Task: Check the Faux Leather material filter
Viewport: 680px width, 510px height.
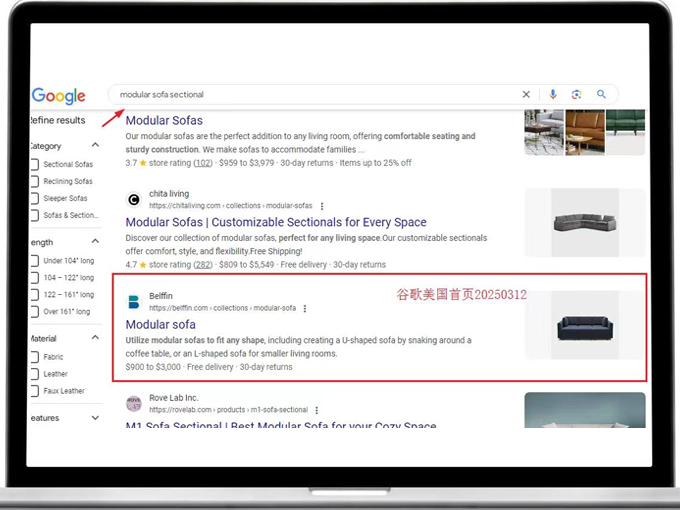Action: 34,391
